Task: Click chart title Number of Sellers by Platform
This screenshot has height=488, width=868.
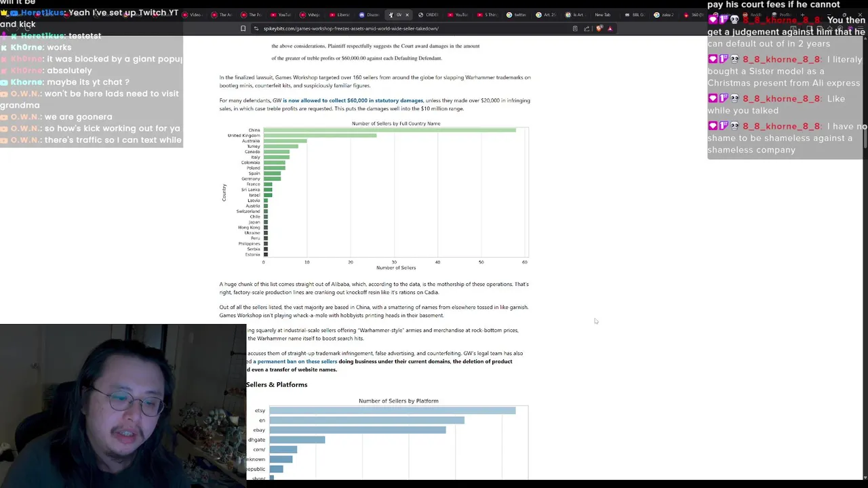Action: click(x=399, y=401)
